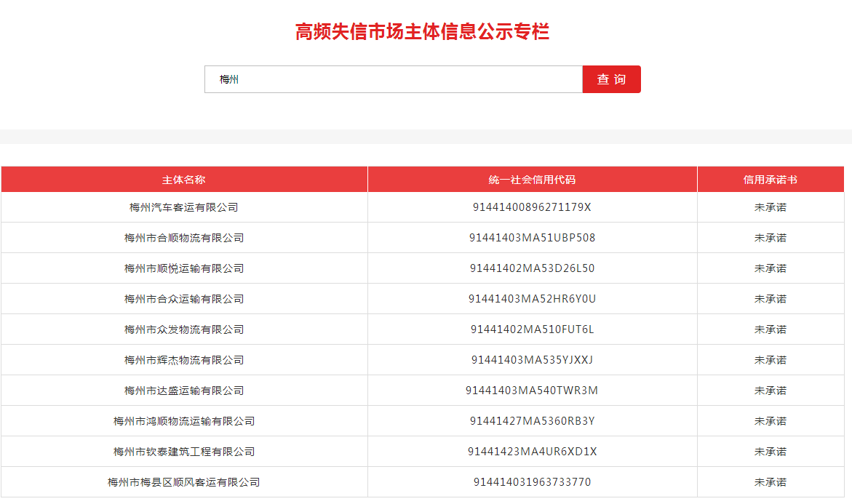This screenshot has height=504, width=852.
Task: Open 梅州市达盛运输有限公司 row
Action: point(184,391)
